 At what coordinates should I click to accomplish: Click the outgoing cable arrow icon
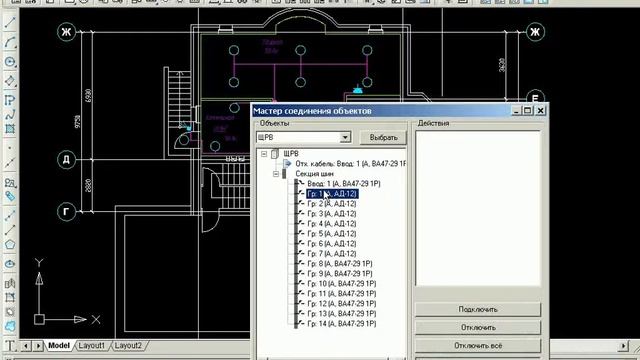(x=288, y=164)
